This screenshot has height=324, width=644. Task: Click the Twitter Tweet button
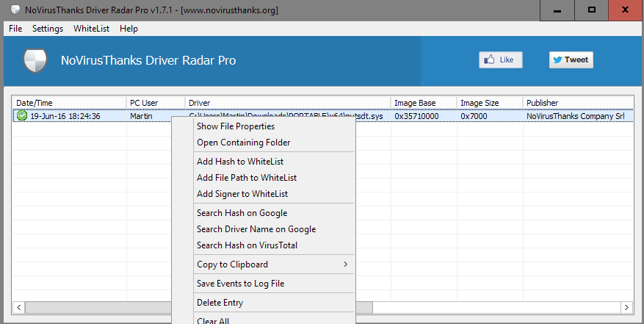571,60
